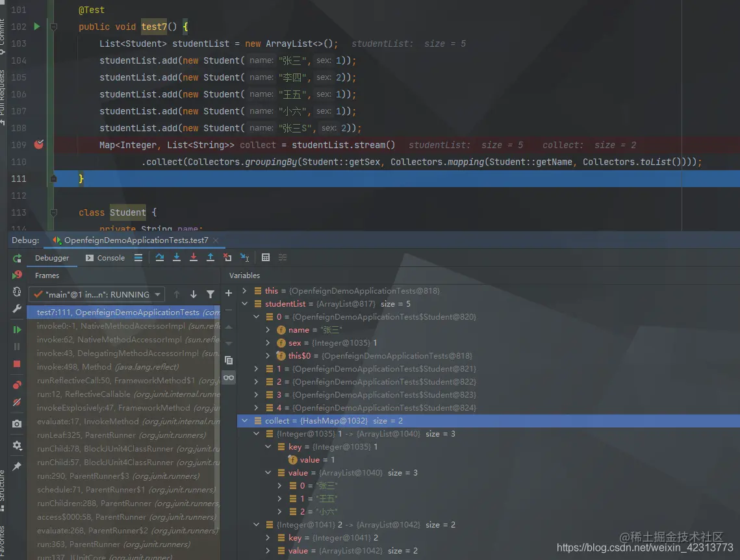Click the frames filter funnel icon
740x560 pixels.
pyautogui.click(x=211, y=294)
